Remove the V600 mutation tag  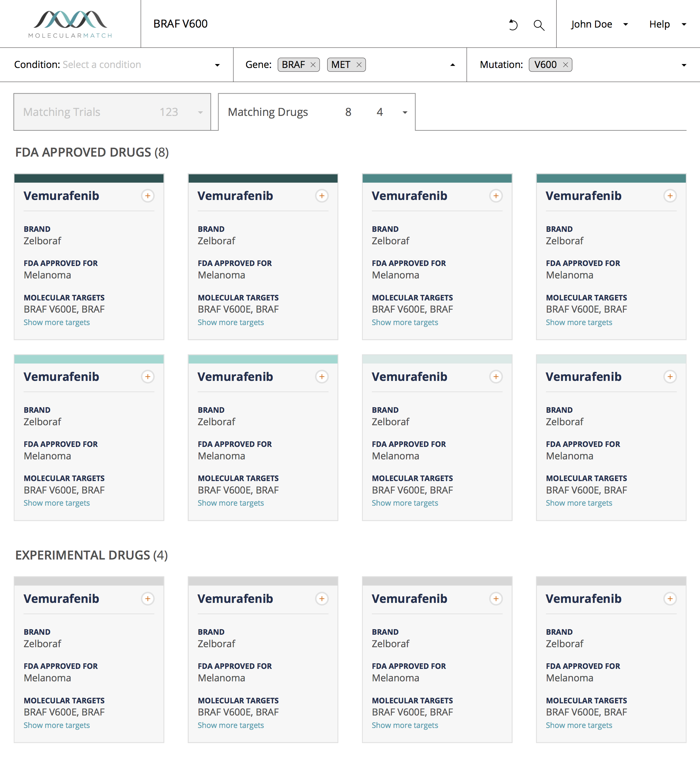(565, 65)
